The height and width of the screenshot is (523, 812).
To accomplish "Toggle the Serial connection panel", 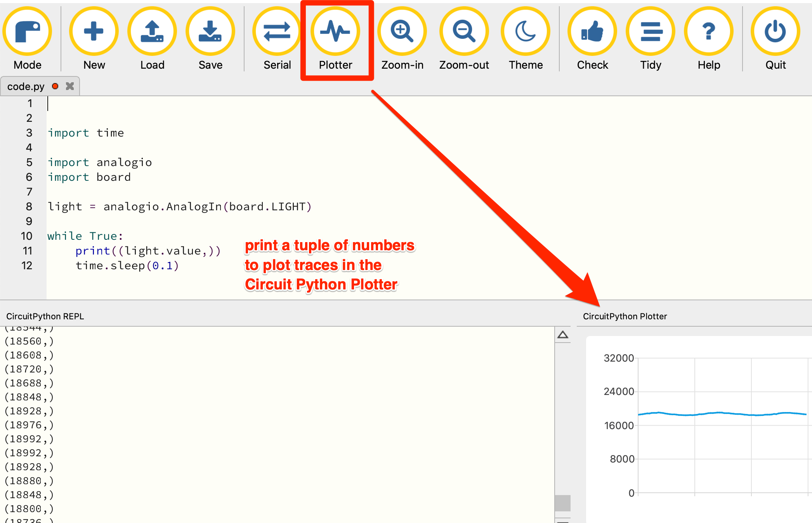I will point(277,32).
